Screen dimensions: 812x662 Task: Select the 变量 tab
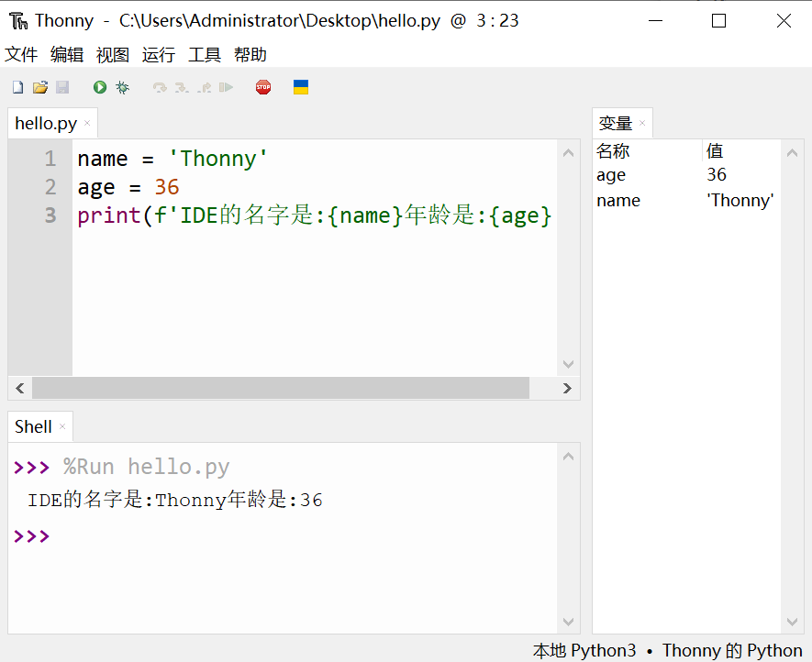click(x=616, y=123)
